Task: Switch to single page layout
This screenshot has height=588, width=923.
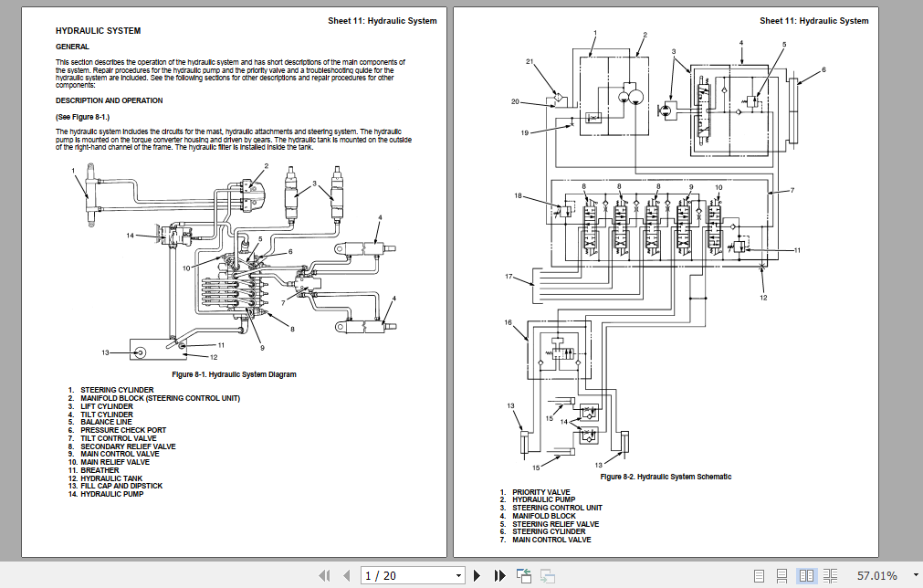Action: (760, 575)
